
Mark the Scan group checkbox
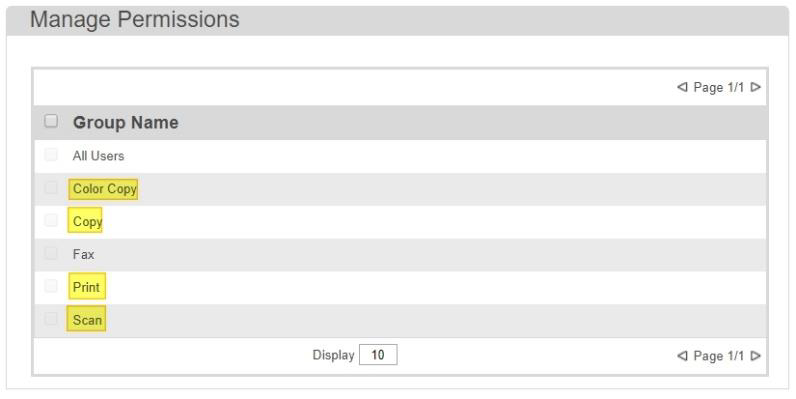(x=51, y=319)
